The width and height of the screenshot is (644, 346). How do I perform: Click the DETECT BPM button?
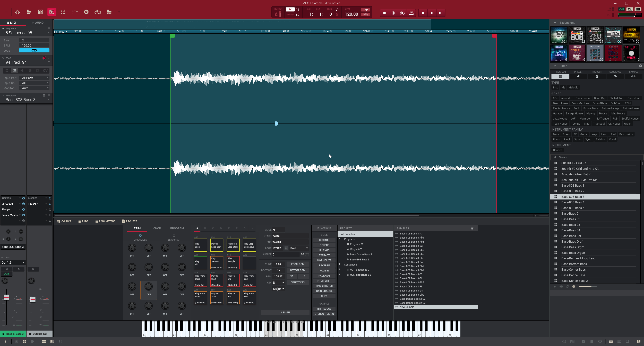[x=297, y=270]
